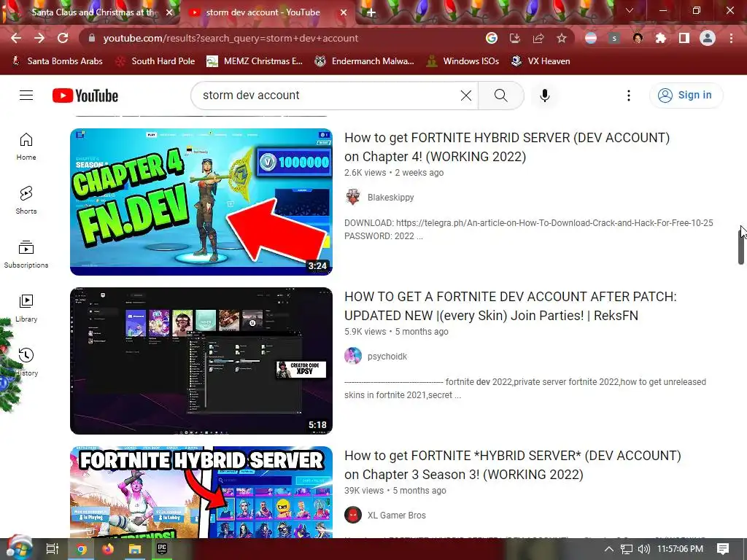Open File Explorer from the taskbar
This screenshot has height=560, width=747.
135,549
